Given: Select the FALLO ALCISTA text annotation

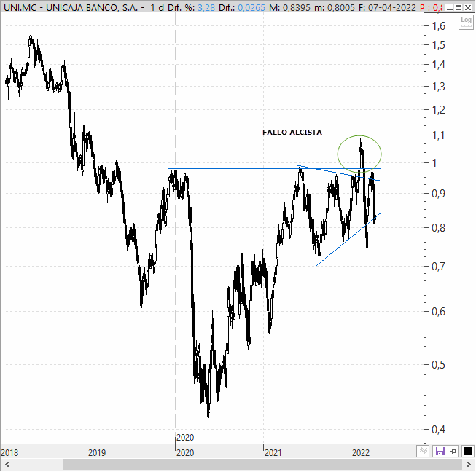Looking at the screenshot, I should (292, 133).
